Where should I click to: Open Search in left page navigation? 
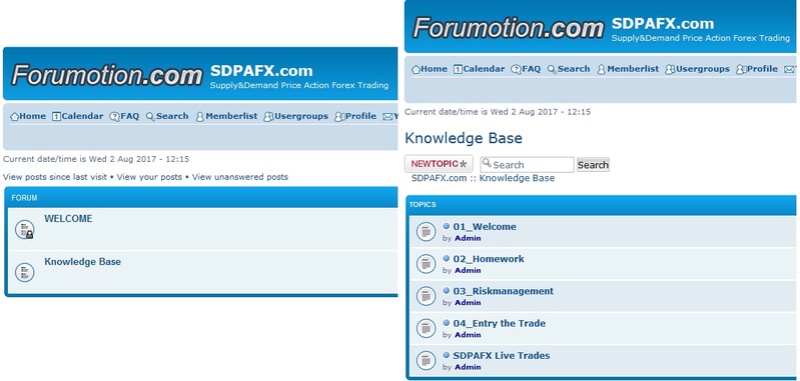pyautogui.click(x=167, y=116)
